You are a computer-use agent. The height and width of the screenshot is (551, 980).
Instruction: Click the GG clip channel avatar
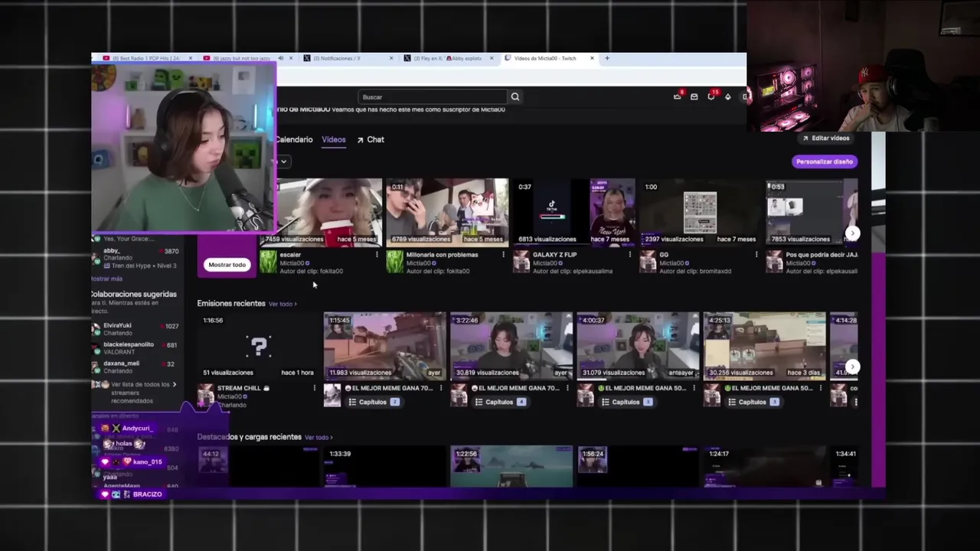click(648, 262)
